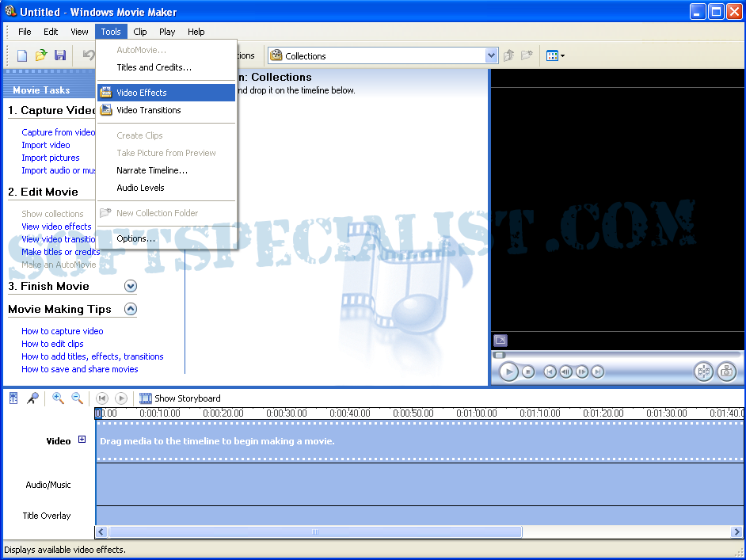Screen dimensions: 746x560
Task: Click the Take Picture camera icon
Action: coord(725,371)
